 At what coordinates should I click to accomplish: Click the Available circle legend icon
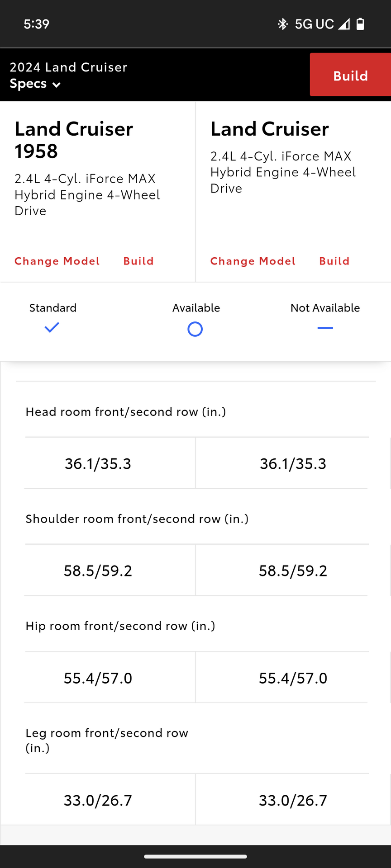click(x=195, y=329)
